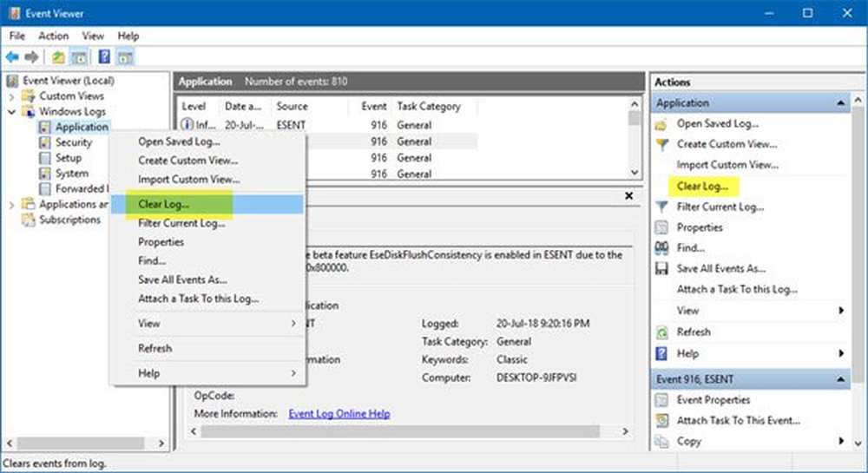Choose Clear Log... in the context menu
The width and height of the screenshot is (868, 473).
(207, 204)
